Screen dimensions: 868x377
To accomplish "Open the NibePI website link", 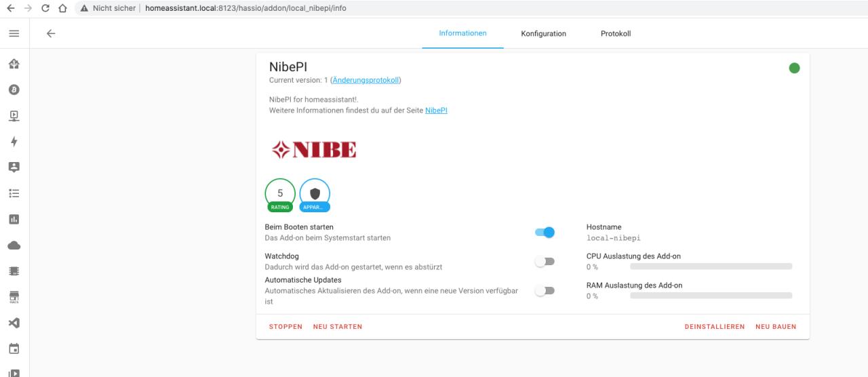I will pos(436,111).
